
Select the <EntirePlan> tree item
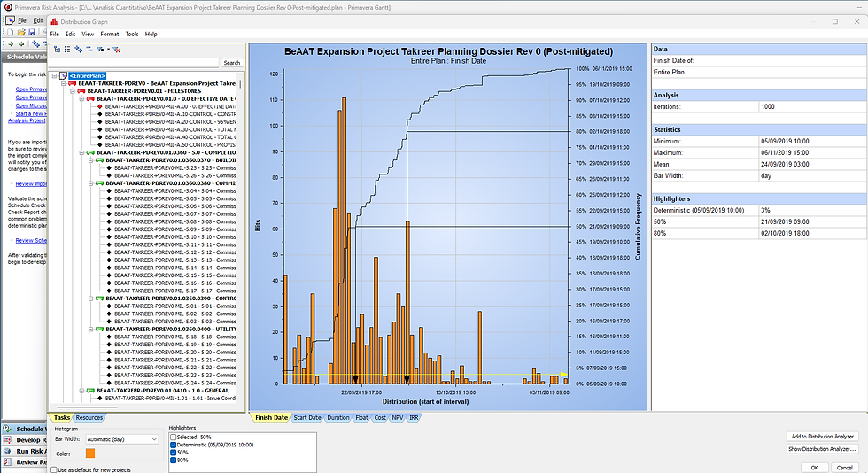88,76
